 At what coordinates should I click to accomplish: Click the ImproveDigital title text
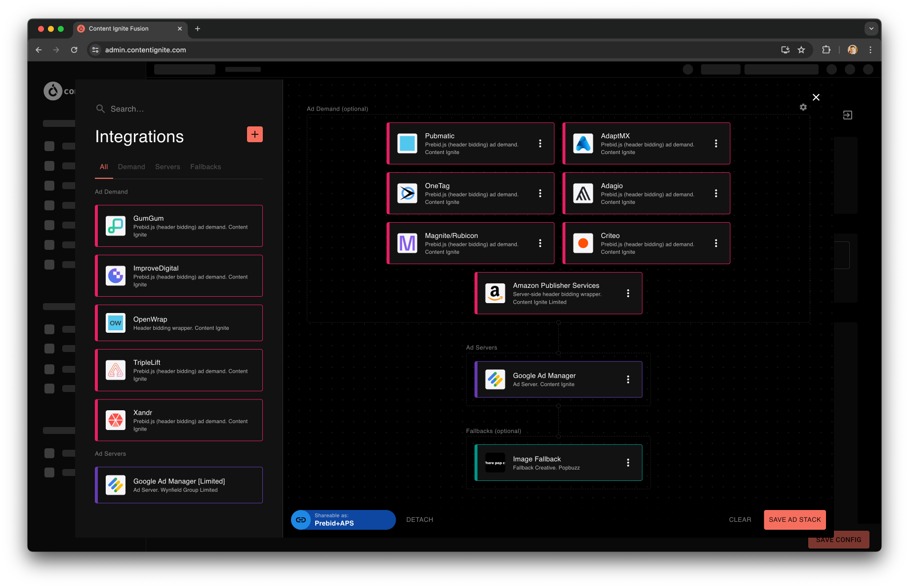coord(156,268)
